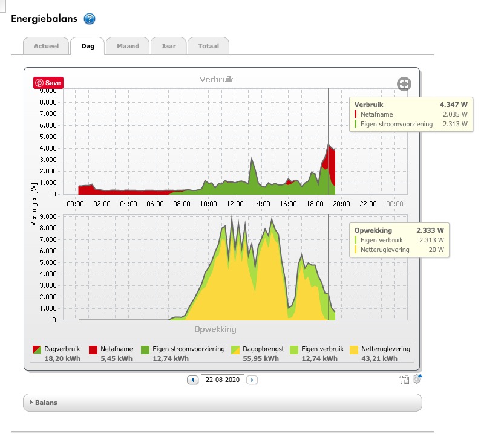The height and width of the screenshot is (434, 504).
Task: Open the Energiebalans help icon
Action: (x=90, y=19)
